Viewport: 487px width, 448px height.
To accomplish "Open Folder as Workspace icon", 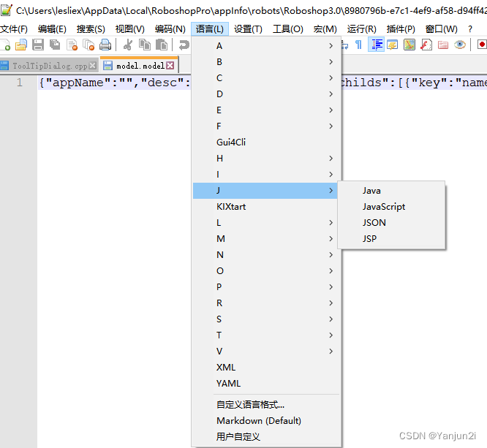I will (x=443, y=45).
